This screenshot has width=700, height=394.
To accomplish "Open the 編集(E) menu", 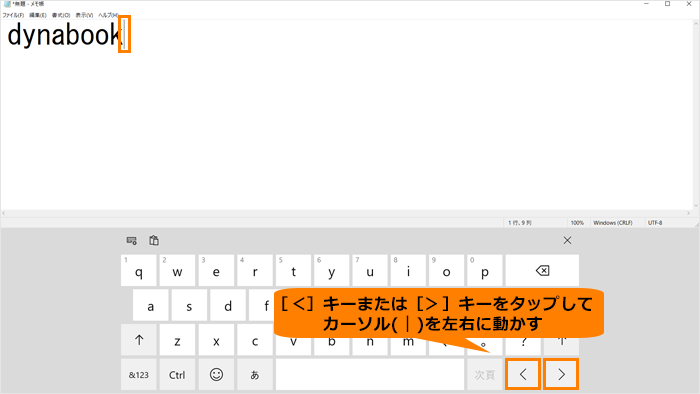I will point(38,15).
